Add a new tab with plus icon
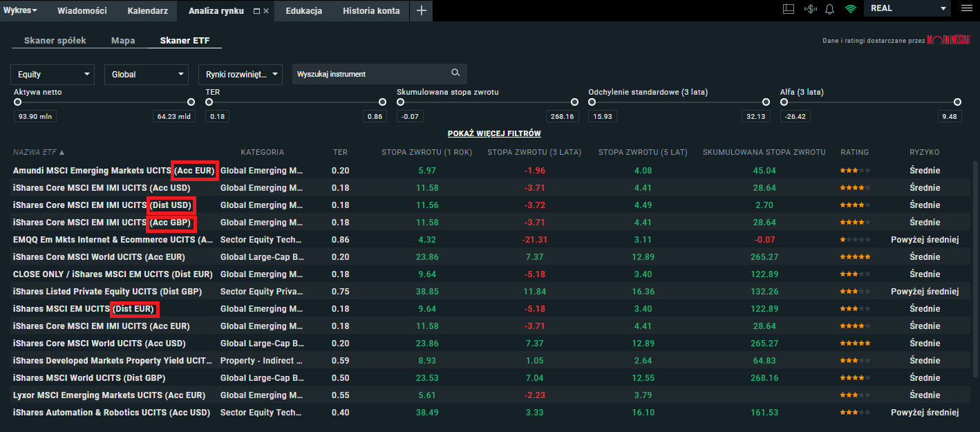The width and height of the screenshot is (980, 432). (422, 10)
